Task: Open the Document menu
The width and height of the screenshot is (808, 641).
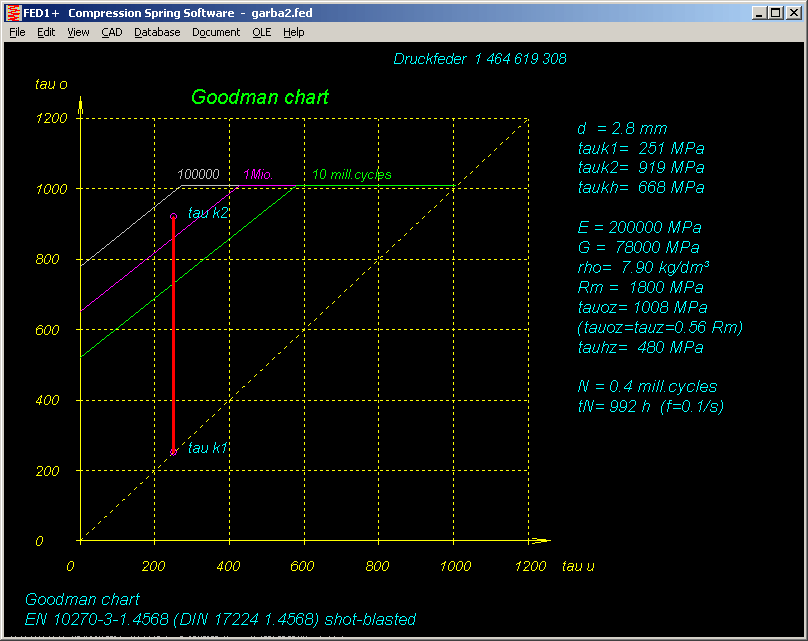Action: pos(216,32)
